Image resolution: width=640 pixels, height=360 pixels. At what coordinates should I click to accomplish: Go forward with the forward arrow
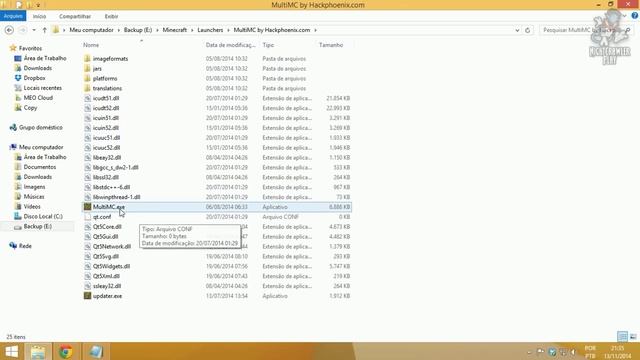[23, 30]
